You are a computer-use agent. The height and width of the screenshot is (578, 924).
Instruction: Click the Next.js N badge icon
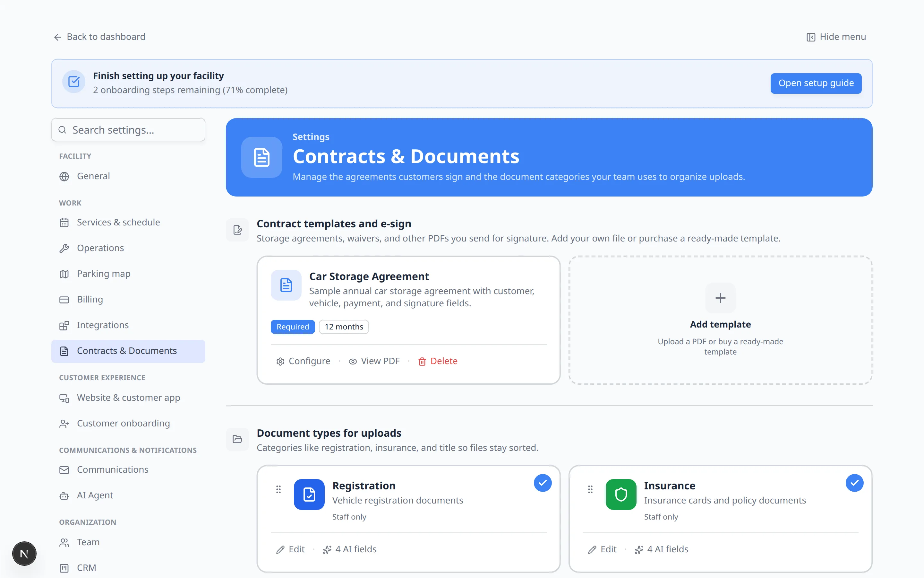coord(24,553)
